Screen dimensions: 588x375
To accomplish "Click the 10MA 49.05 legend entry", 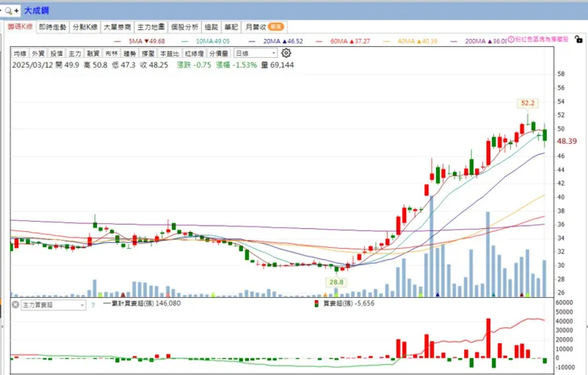I will click(x=207, y=41).
